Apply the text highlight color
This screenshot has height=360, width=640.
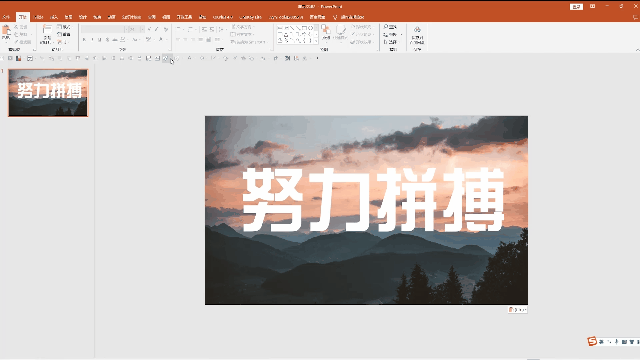point(149,40)
